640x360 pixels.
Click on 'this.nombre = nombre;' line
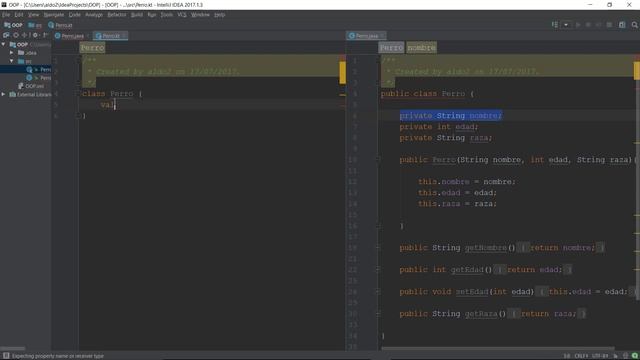pos(467,182)
